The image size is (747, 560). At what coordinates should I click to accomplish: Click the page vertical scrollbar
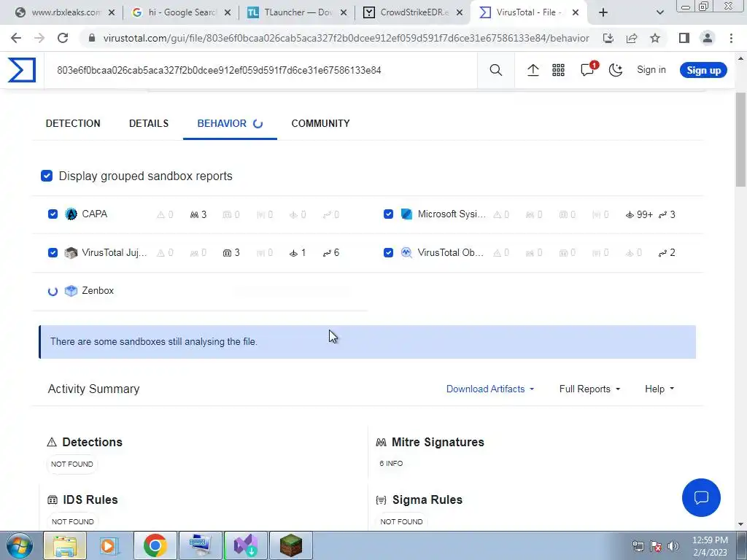coord(740,141)
